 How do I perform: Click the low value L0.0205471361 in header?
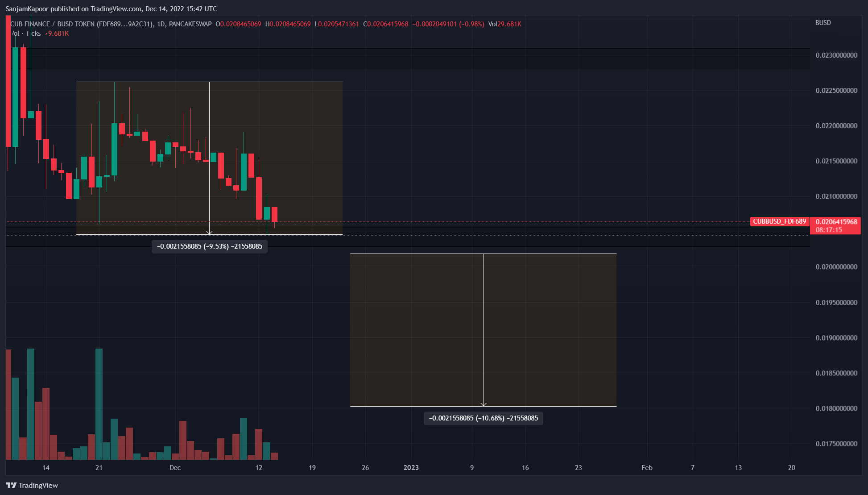pyautogui.click(x=337, y=24)
